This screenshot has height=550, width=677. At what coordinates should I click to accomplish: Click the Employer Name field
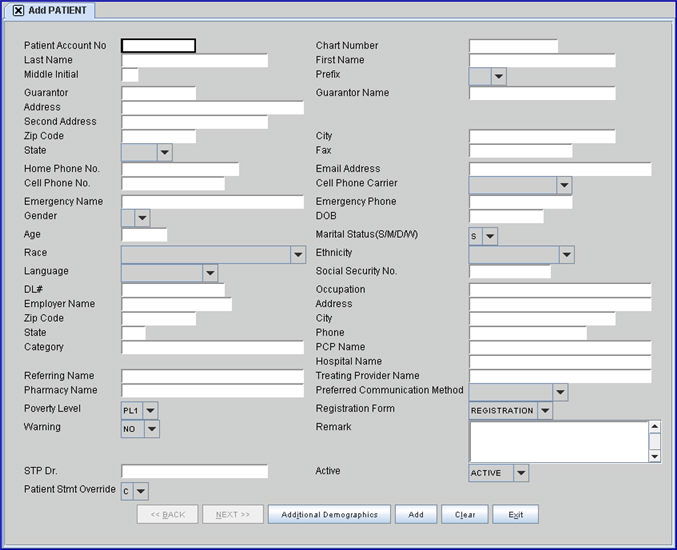click(x=177, y=304)
